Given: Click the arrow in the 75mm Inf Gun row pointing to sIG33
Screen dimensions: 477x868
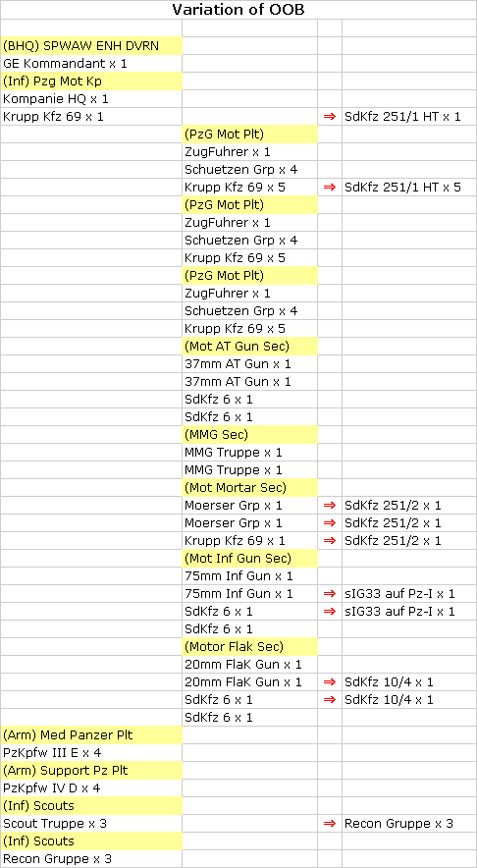Looking at the screenshot, I should [x=329, y=594].
